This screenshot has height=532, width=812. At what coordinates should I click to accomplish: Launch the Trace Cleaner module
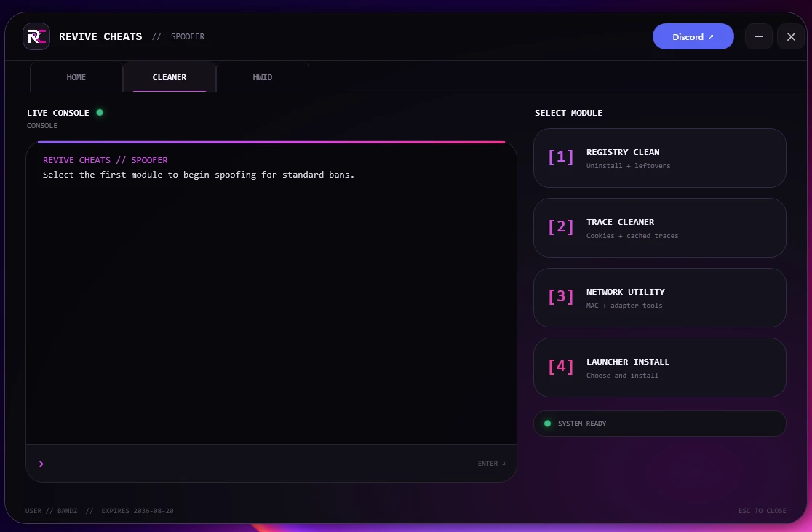(660, 228)
